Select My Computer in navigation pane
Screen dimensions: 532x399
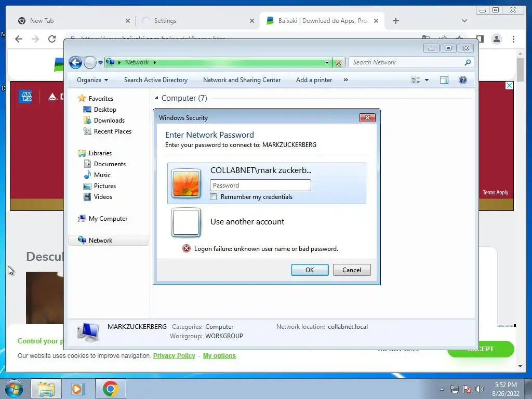[x=108, y=219]
